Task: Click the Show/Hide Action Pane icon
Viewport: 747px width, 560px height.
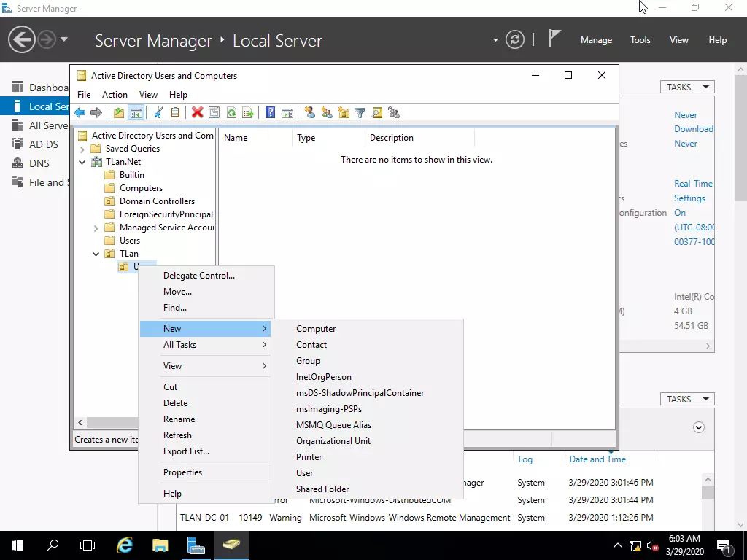Action: pos(287,113)
